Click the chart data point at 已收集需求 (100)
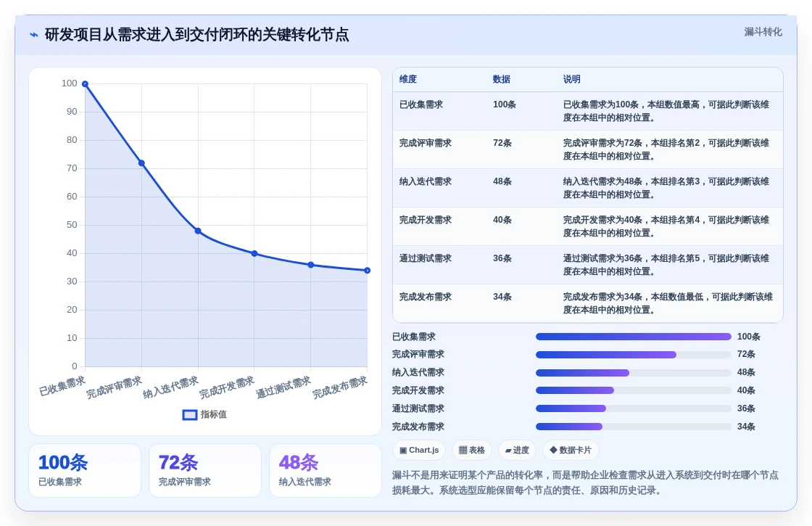812x526 pixels. 85,84
